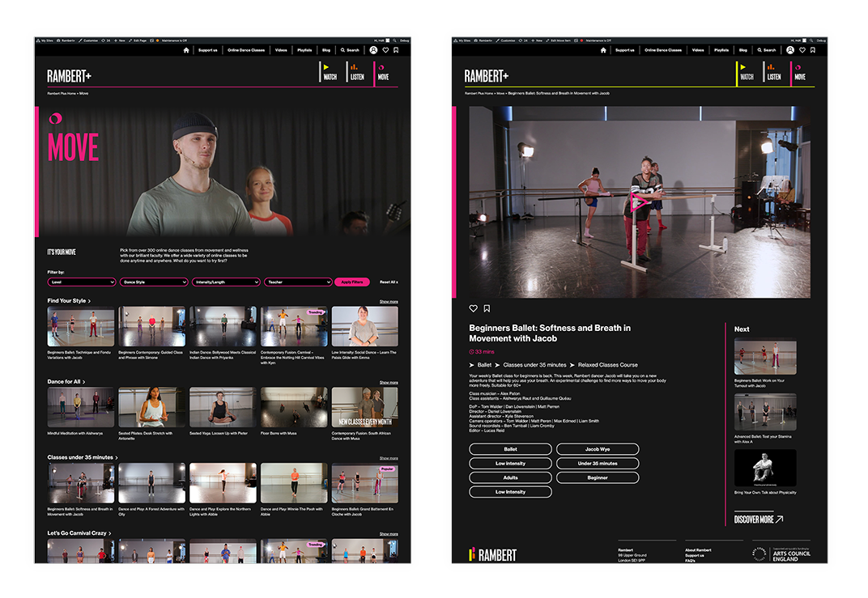
Task: Open account profile icon on Beginners Ballet class page
Action: tap(790, 50)
